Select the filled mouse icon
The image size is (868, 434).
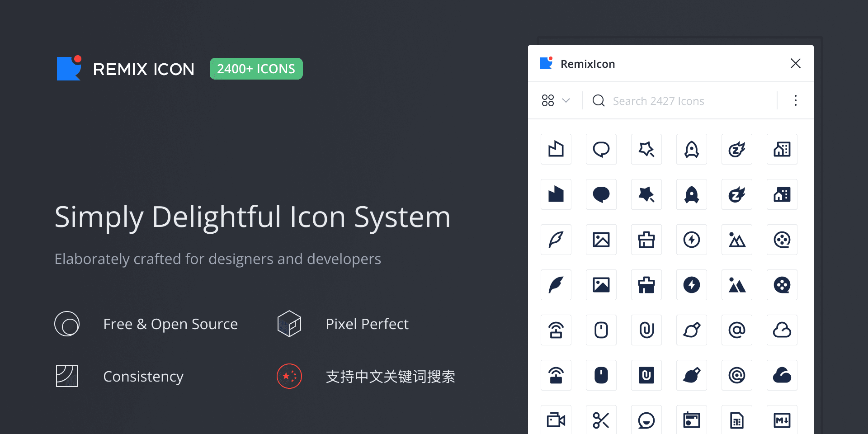click(601, 375)
